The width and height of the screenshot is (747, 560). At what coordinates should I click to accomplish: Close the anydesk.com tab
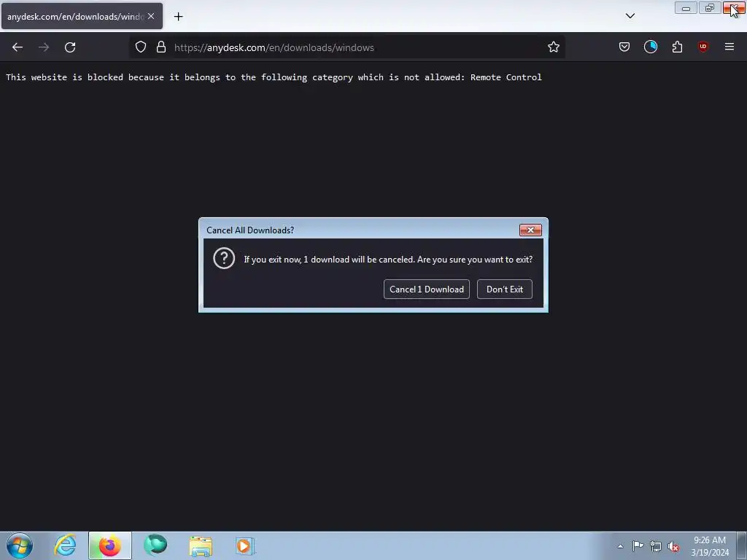[151, 16]
